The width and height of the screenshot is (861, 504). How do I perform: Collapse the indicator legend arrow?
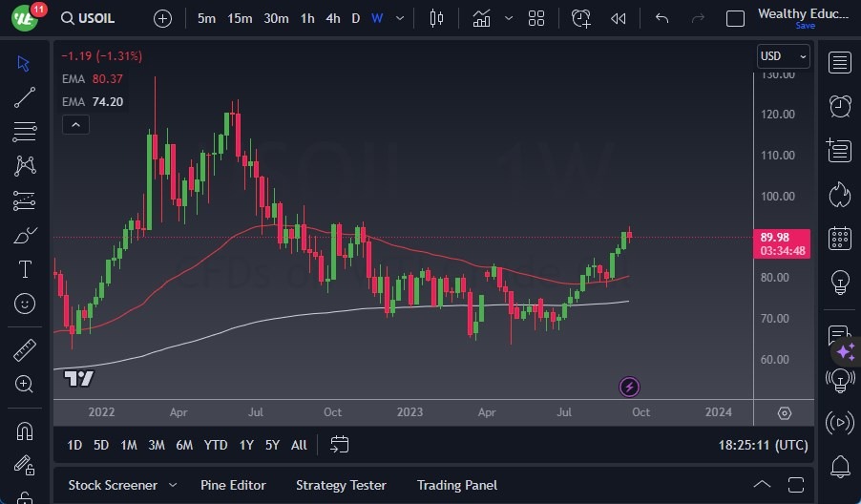(x=75, y=124)
